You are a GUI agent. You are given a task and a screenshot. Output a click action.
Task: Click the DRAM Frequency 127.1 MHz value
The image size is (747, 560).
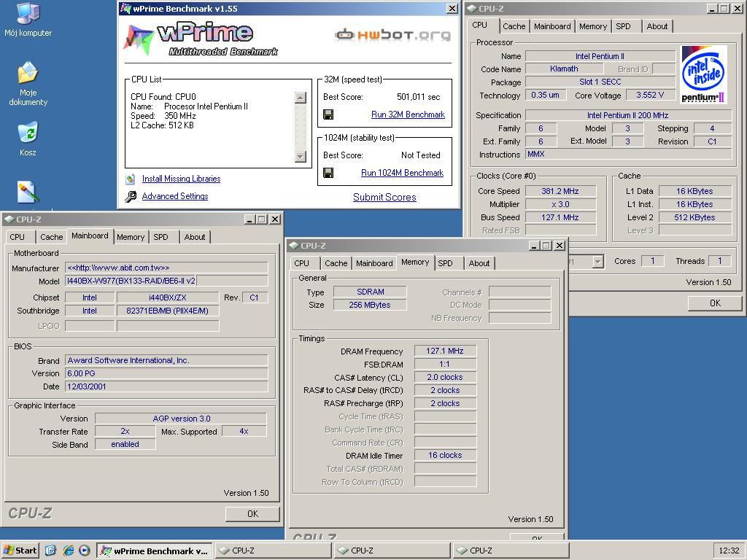445,351
